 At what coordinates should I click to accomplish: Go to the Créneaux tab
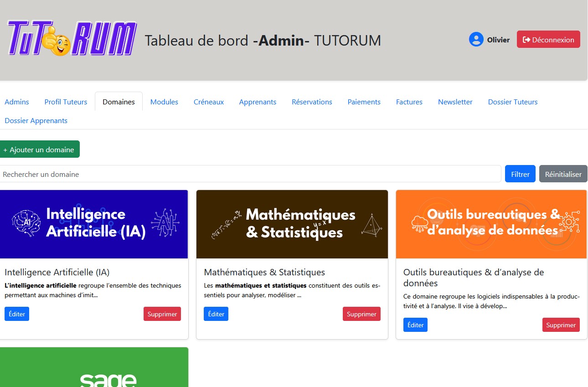[x=208, y=102]
